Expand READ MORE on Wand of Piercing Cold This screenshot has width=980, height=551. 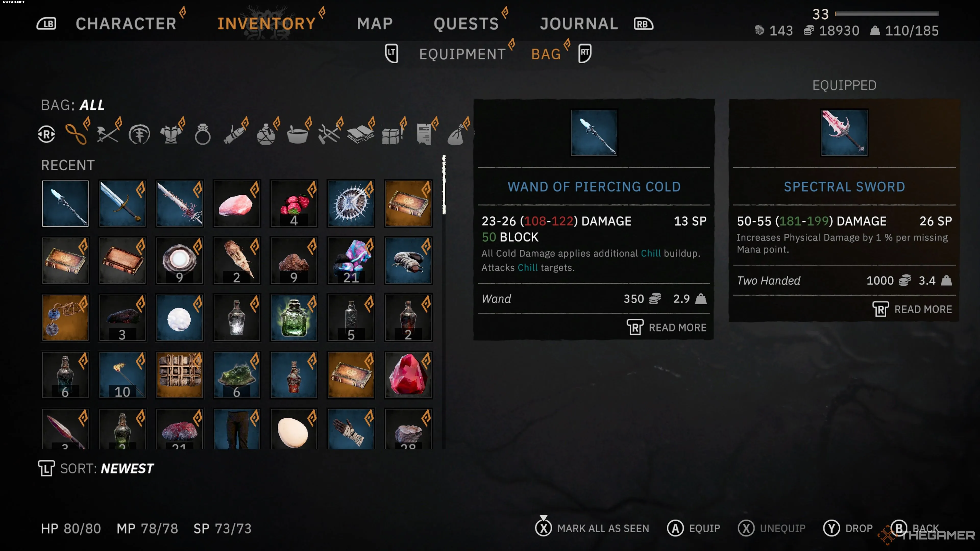[667, 327]
